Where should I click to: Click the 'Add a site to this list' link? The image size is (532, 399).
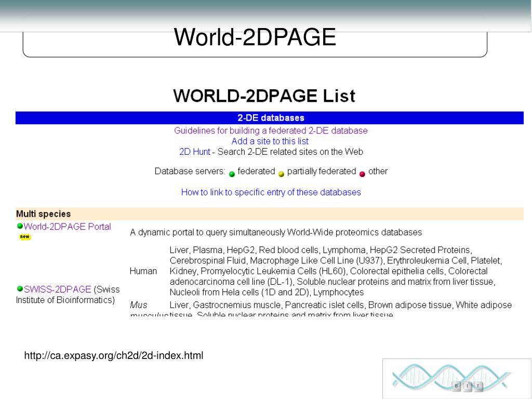coord(270,141)
